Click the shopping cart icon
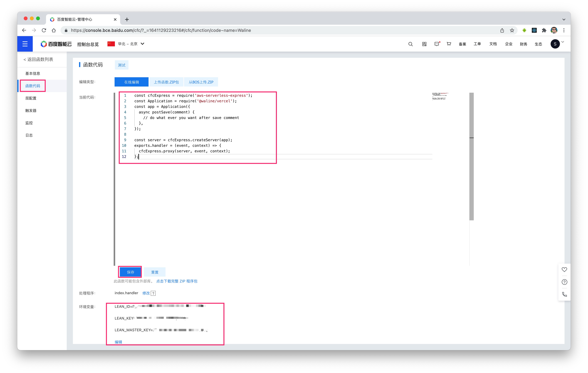 tap(449, 44)
